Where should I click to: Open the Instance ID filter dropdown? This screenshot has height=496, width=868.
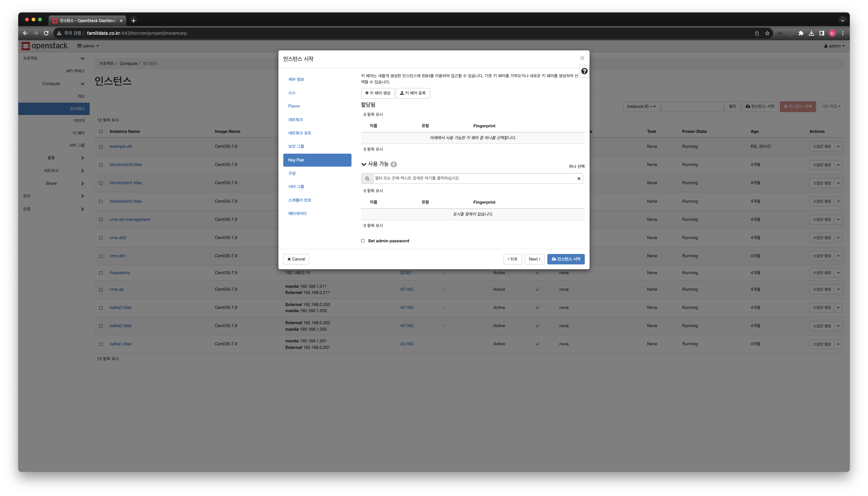[x=641, y=106]
